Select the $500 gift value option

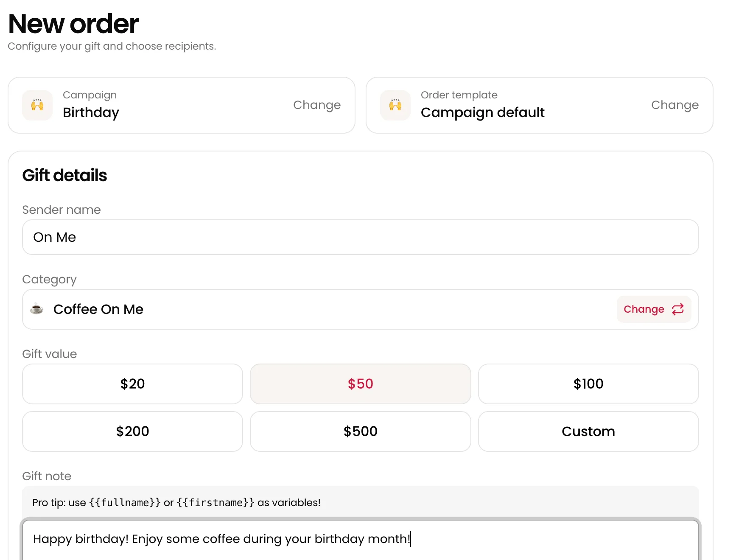point(360,431)
